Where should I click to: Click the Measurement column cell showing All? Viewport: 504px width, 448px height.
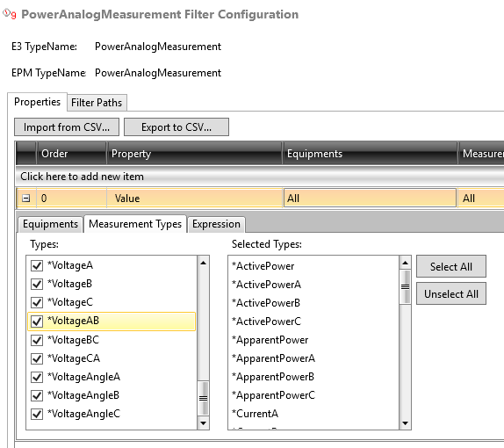[481, 199]
